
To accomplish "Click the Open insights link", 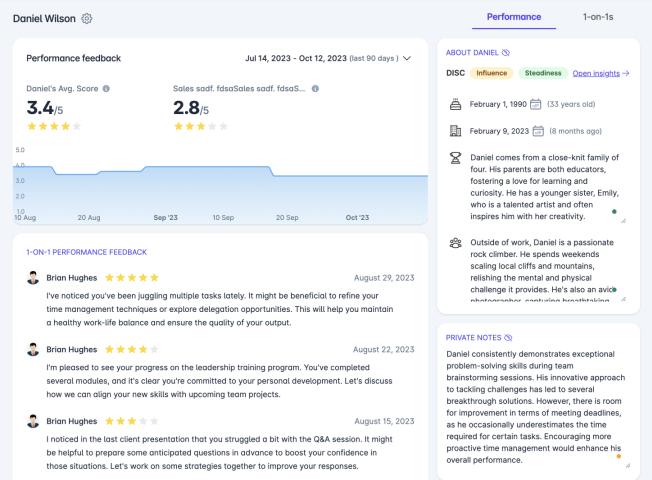I will [x=600, y=73].
